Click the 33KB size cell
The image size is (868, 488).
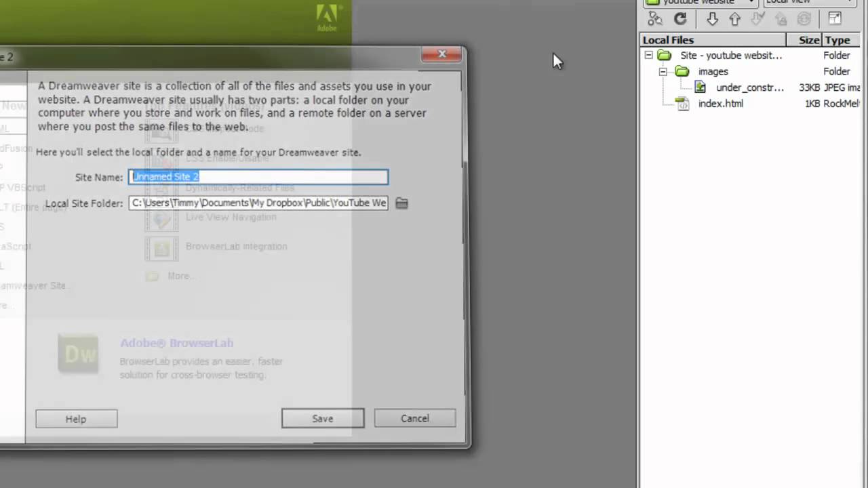click(x=809, y=87)
